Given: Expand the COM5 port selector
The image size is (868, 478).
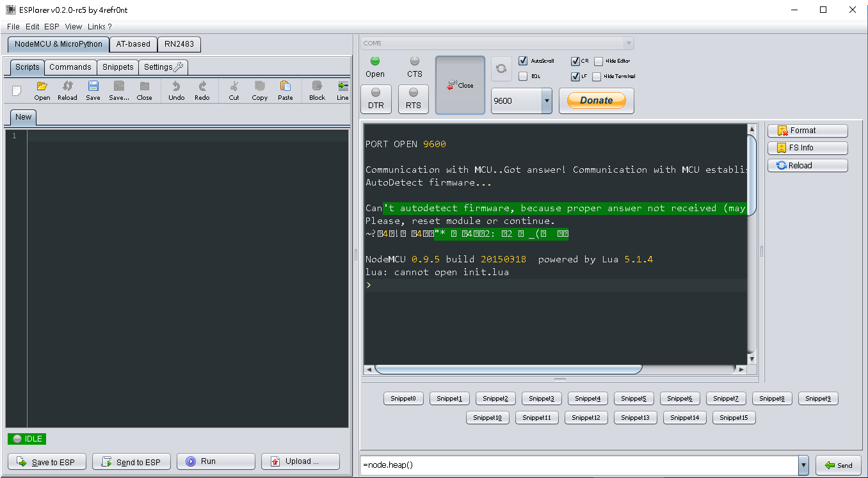Looking at the screenshot, I should (x=628, y=43).
